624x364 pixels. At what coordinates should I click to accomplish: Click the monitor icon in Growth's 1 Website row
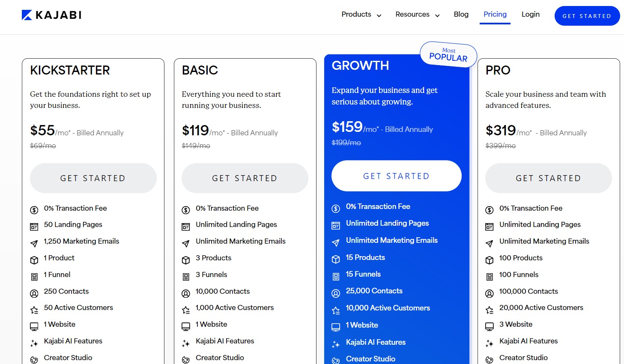(x=336, y=327)
